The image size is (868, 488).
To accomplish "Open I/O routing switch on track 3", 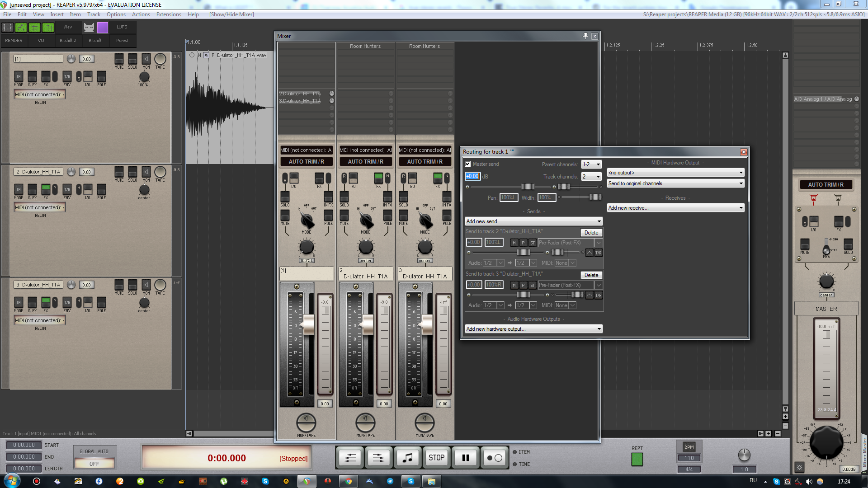I will pos(88,302).
